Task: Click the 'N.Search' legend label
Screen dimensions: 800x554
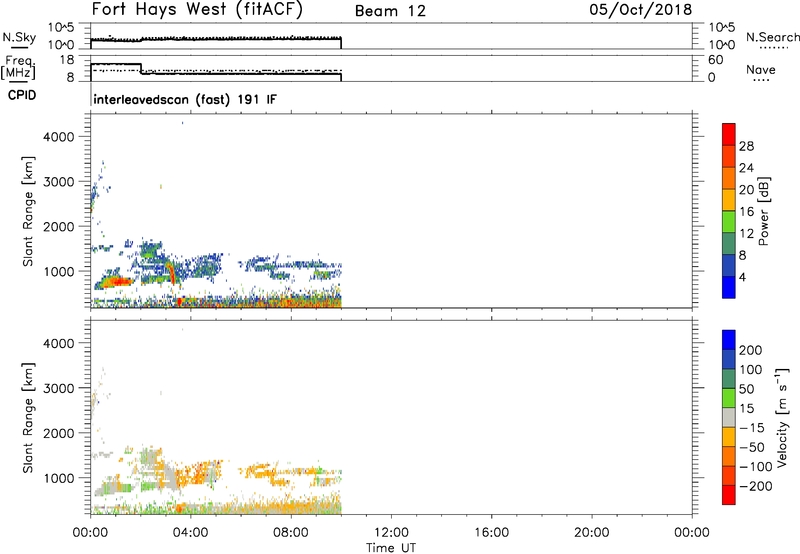Action: click(772, 37)
